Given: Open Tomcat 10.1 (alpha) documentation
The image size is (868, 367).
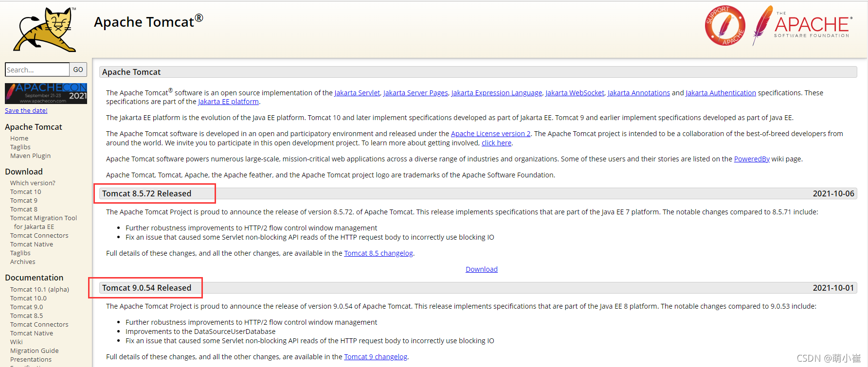Looking at the screenshot, I should [x=40, y=290].
